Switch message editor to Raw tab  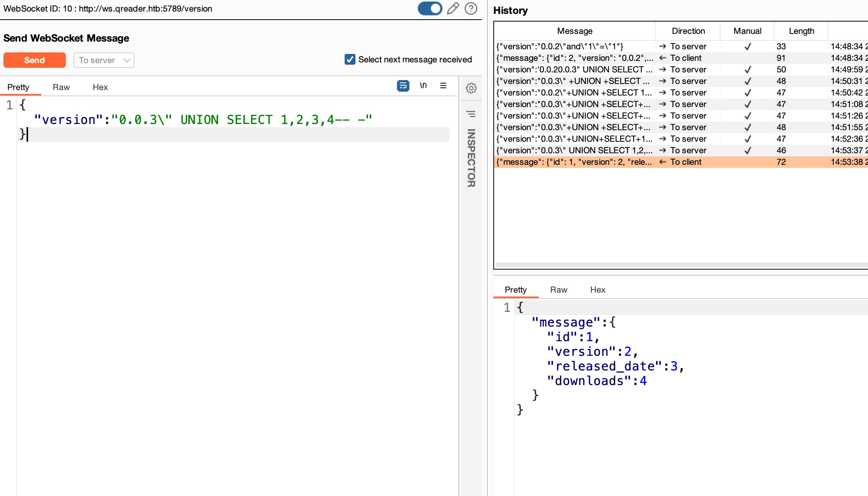[x=61, y=87]
